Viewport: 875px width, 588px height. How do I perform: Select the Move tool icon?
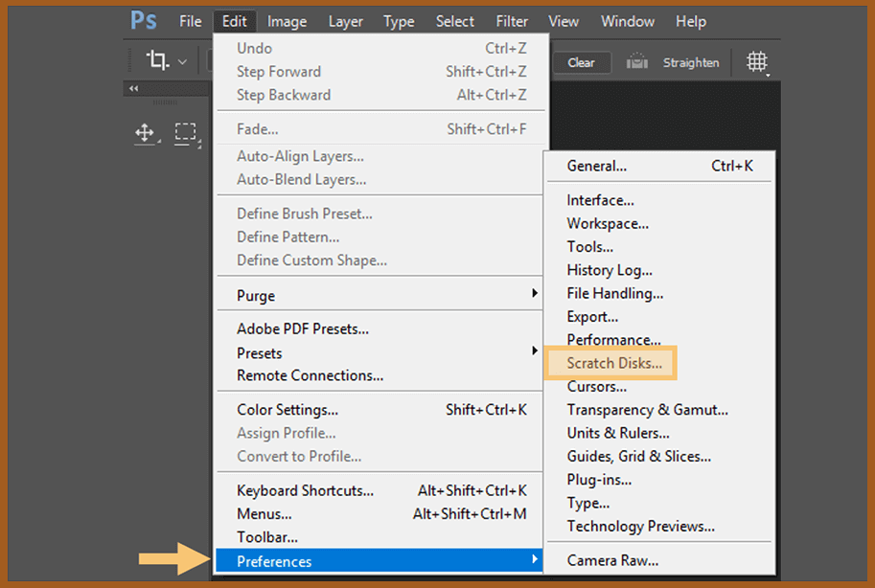pyautogui.click(x=146, y=133)
